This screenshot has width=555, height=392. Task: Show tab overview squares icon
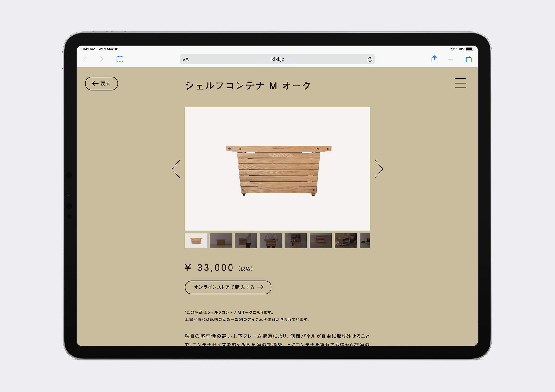coord(468,59)
